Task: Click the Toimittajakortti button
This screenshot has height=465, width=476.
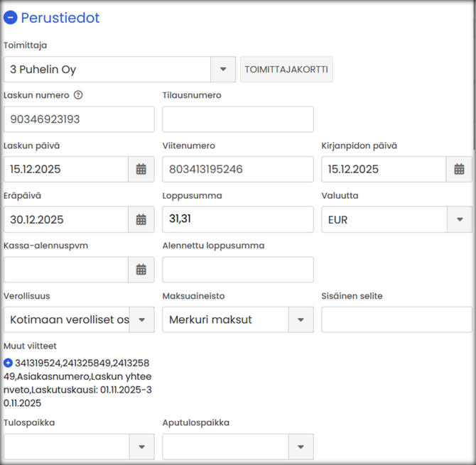Action: pos(286,70)
